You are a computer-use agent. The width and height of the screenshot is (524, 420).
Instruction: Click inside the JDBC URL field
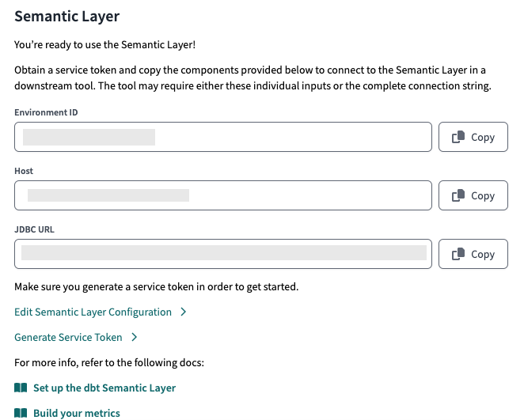tap(222, 255)
